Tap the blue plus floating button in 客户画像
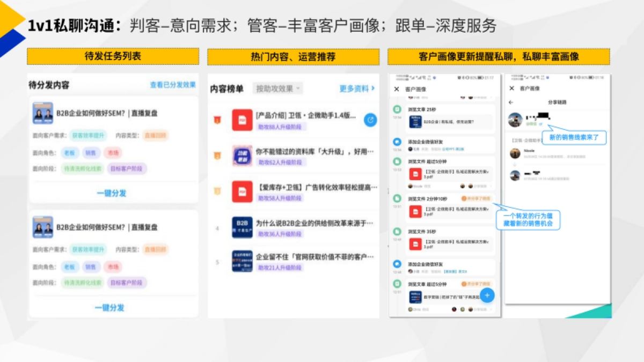The image size is (644, 362). (487, 295)
